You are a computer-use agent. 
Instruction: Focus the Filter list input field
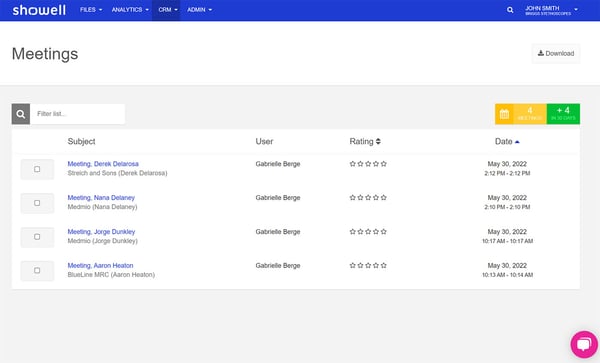tap(78, 114)
